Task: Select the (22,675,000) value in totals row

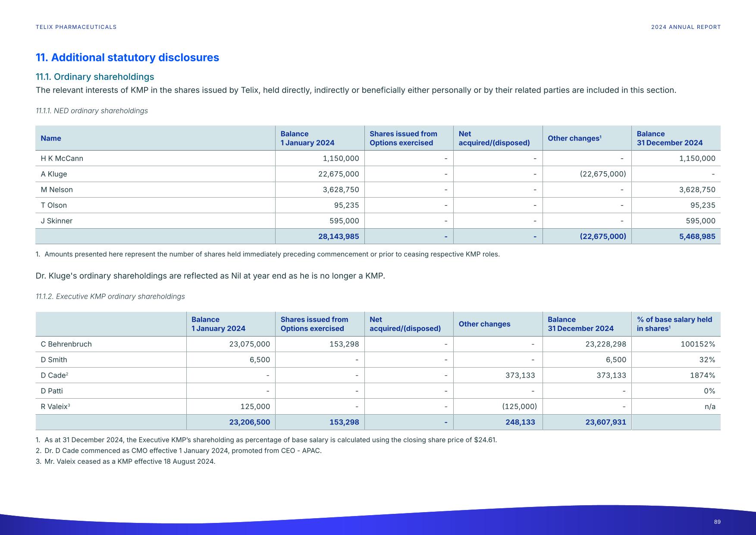Action: 602,236
